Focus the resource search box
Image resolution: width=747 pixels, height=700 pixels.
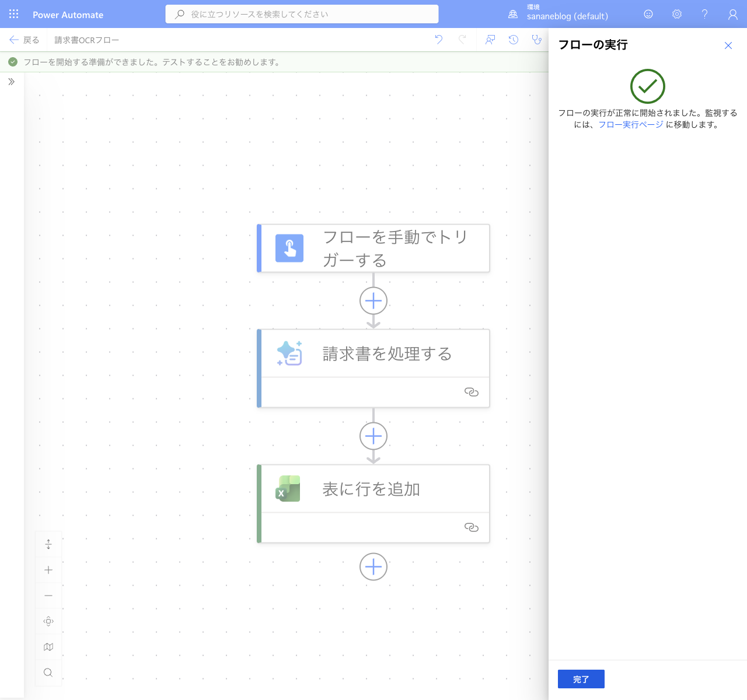point(302,14)
